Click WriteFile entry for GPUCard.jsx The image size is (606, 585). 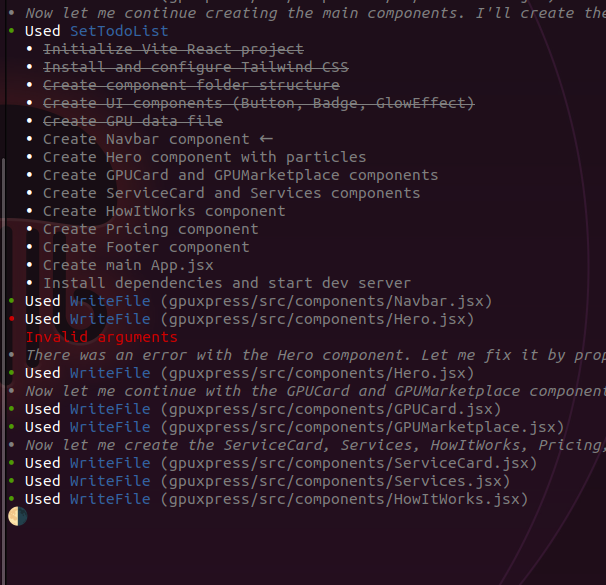(x=263, y=409)
